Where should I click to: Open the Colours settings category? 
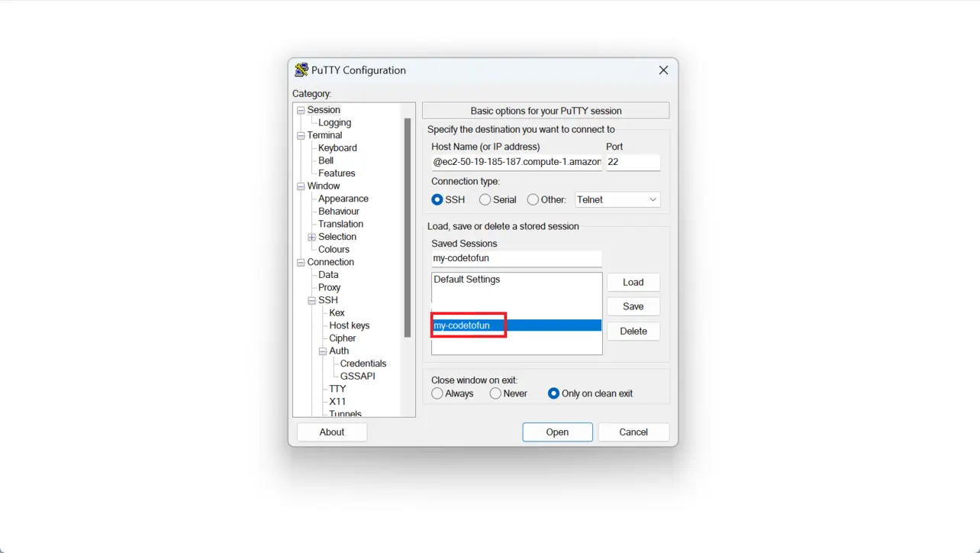334,250
